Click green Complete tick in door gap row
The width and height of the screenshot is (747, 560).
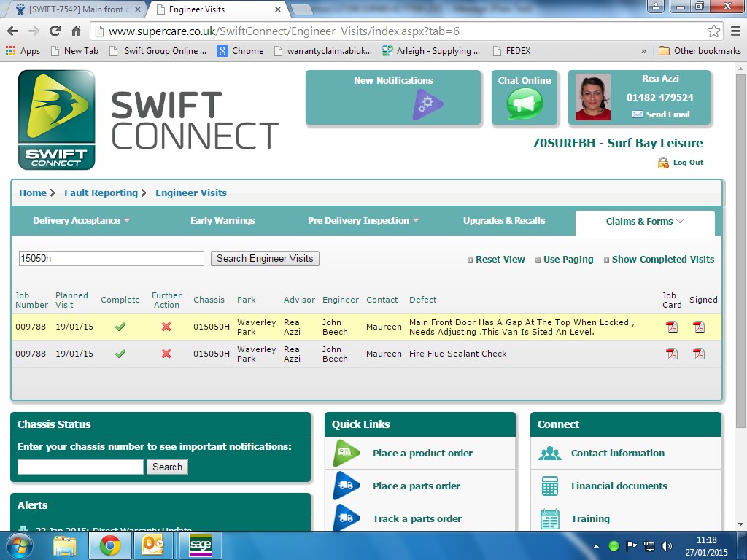120,327
